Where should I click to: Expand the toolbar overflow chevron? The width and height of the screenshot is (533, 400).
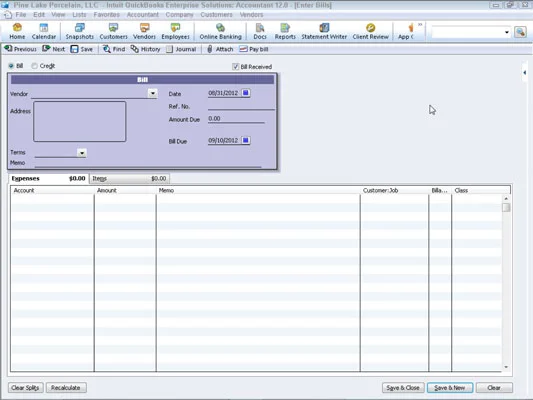420,24
